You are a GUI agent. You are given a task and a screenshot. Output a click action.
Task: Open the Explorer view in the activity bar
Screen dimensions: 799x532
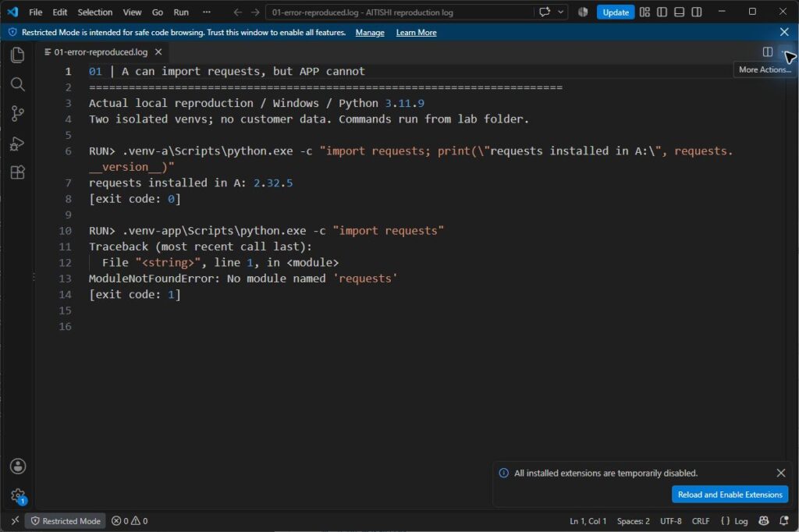(x=18, y=55)
